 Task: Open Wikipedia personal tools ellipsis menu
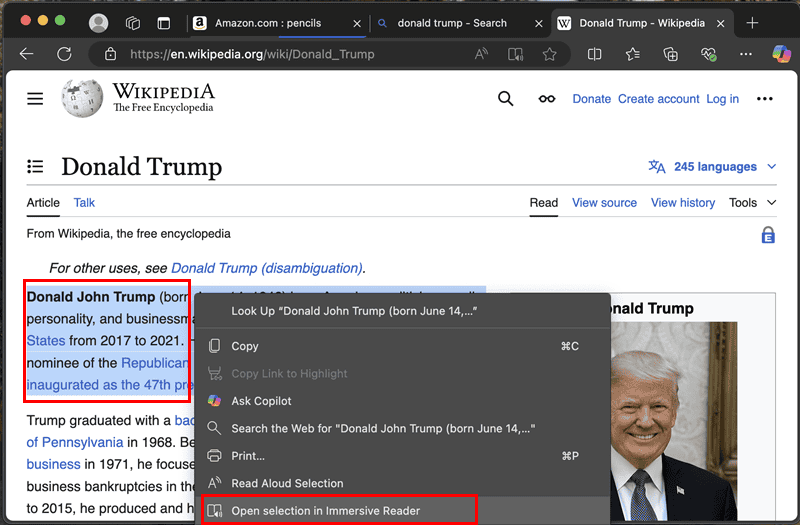coord(765,98)
